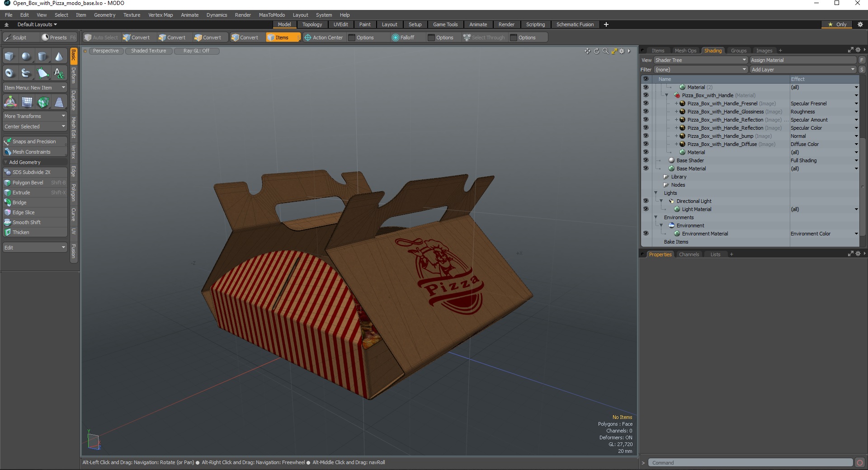Expand the Library folder
Screen dimensions: 868x470
pos(666,177)
